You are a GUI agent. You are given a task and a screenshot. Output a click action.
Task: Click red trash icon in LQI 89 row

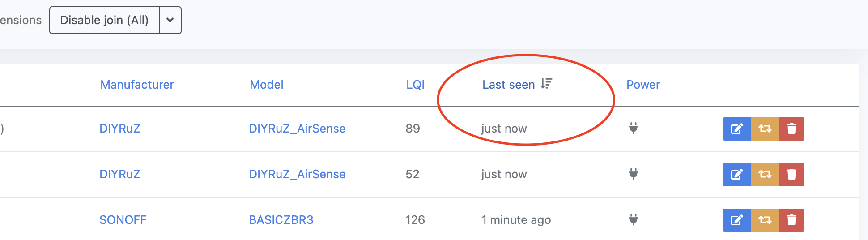[x=791, y=129]
